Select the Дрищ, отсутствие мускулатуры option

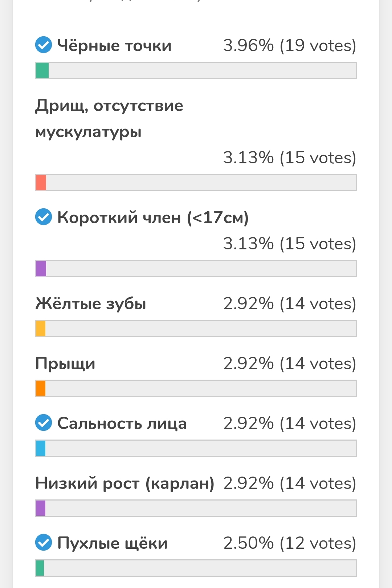(x=109, y=119)
